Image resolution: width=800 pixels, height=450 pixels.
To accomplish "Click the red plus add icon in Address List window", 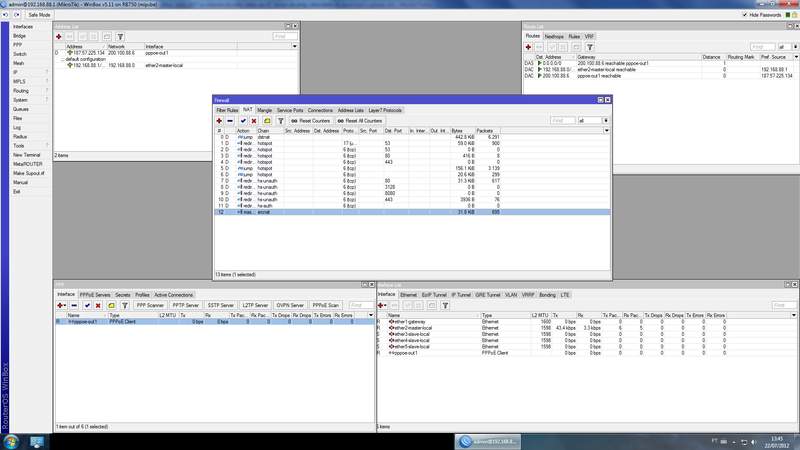I will 59,37.
